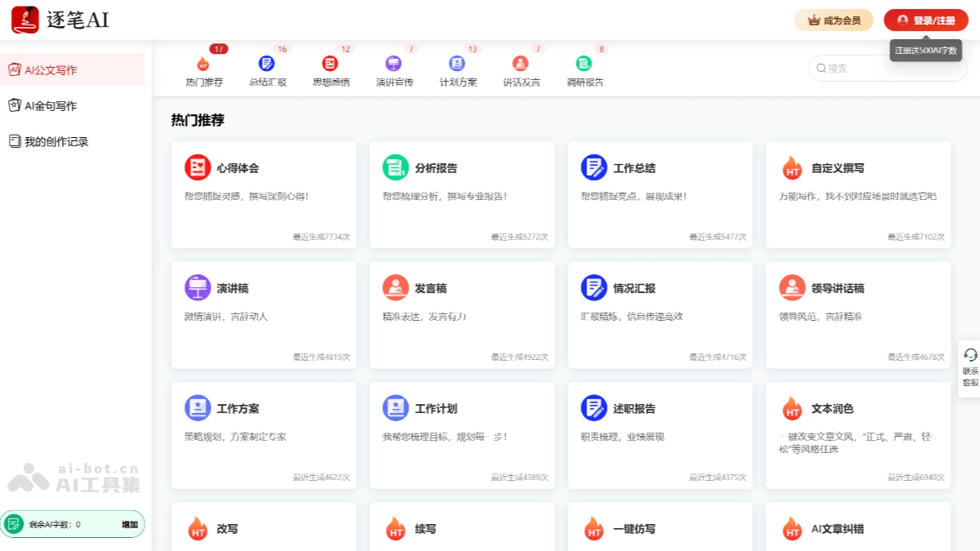Click the 工作总结 blue icon

[594, 167]
